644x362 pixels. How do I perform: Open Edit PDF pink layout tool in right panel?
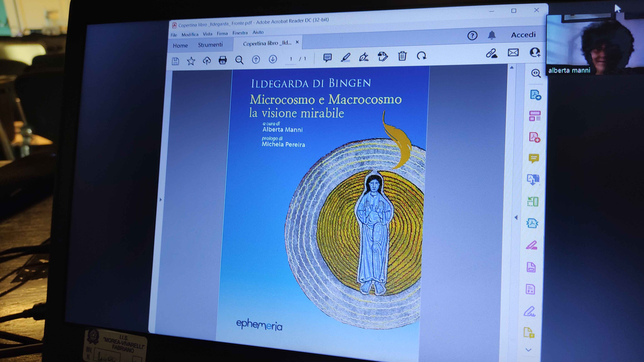[x=535, y=116]
